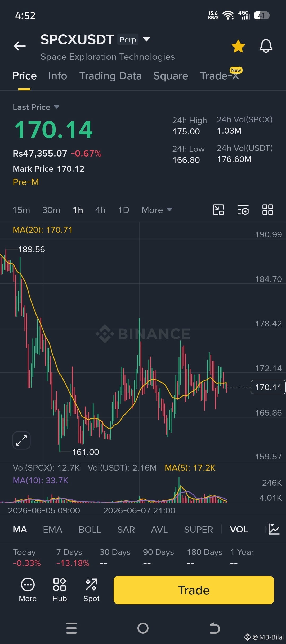286x644 pixels.
Task: Select the 1h chart interval
Action: tap(78, 210)
